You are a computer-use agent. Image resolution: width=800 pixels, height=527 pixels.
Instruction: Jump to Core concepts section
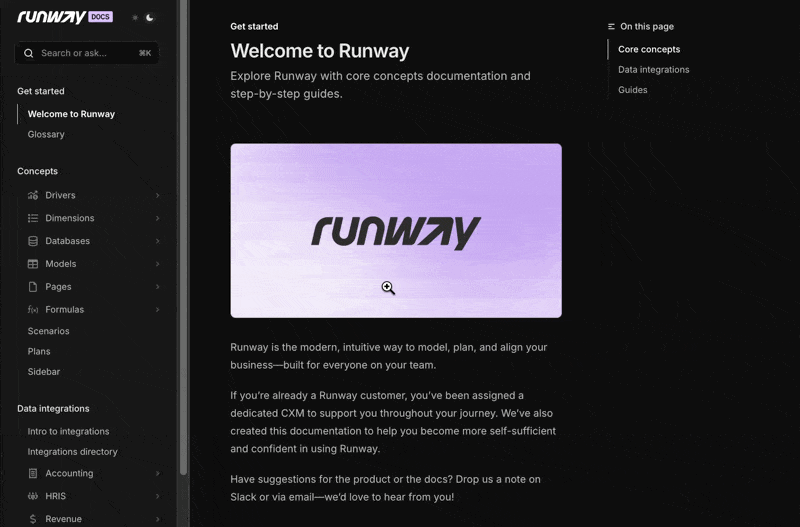tap(649, 49)
